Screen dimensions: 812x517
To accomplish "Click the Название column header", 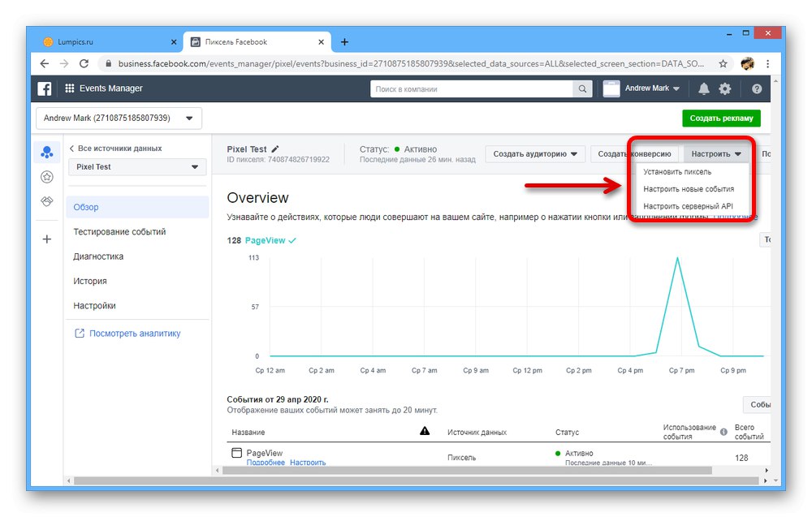I will point(248,432).
